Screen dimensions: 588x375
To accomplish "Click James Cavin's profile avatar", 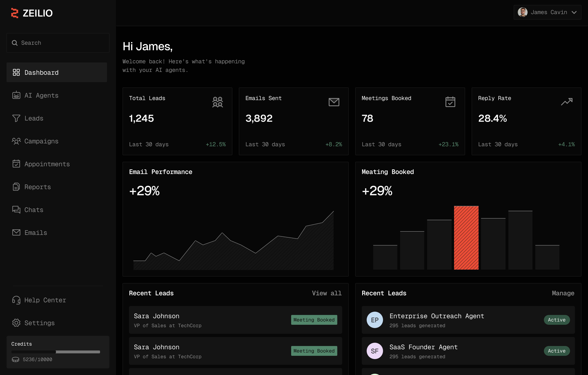I will click(522, 12).
